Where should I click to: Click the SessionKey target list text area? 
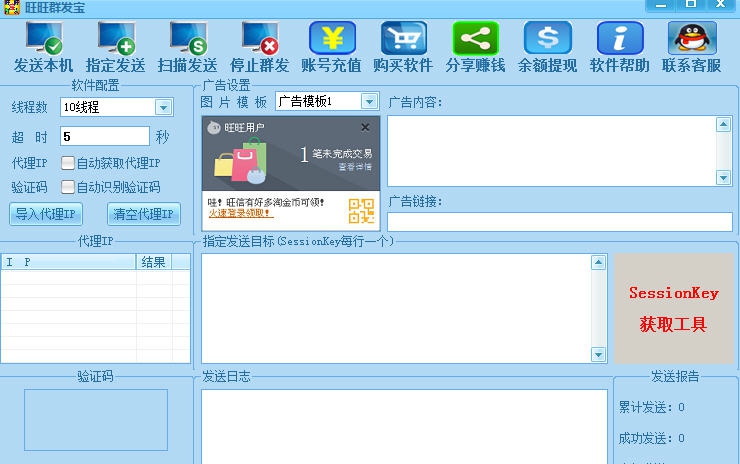(396, 309)
